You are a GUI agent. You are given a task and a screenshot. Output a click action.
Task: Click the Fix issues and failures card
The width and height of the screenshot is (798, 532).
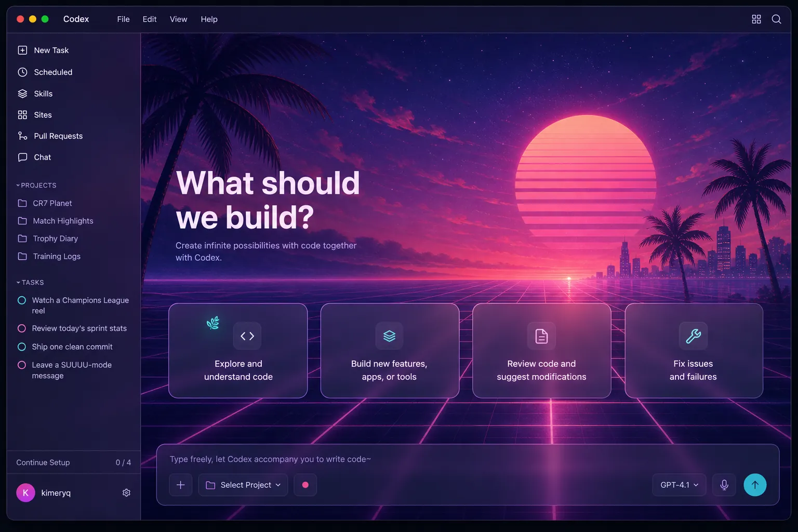tap(694, 351)
